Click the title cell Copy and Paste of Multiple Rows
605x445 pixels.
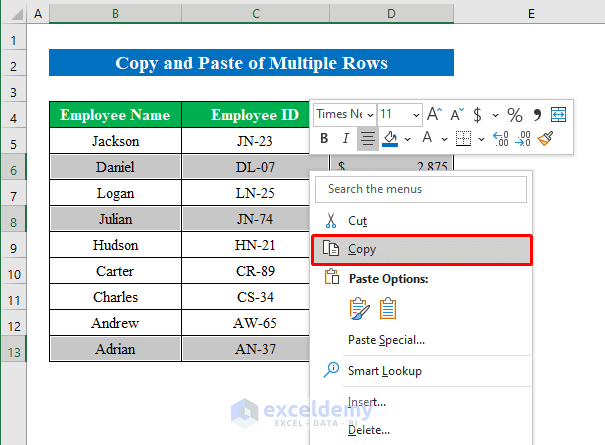(x=251, y=63)
